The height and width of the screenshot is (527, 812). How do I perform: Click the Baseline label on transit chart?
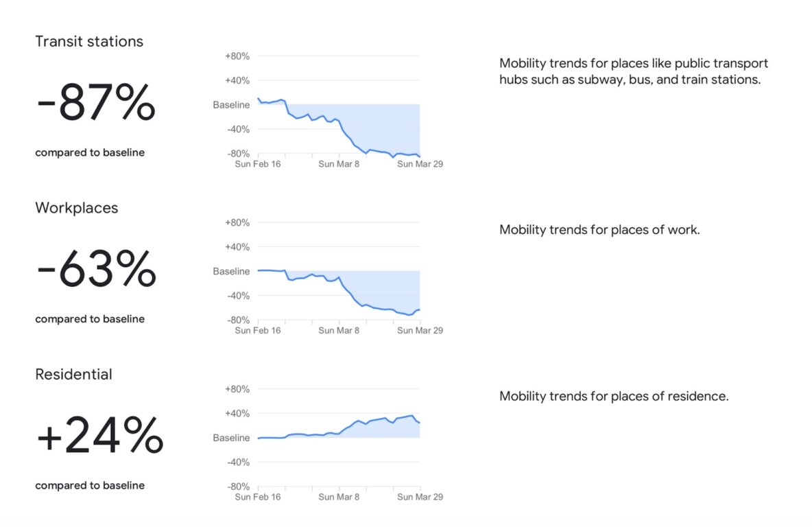(x=231, y=105)
